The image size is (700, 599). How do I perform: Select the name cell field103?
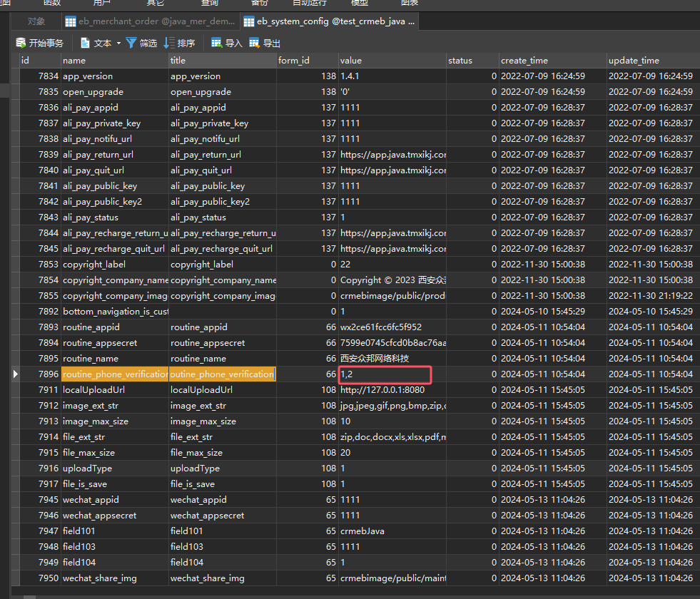pyautogui.click(x=115, y=547)
